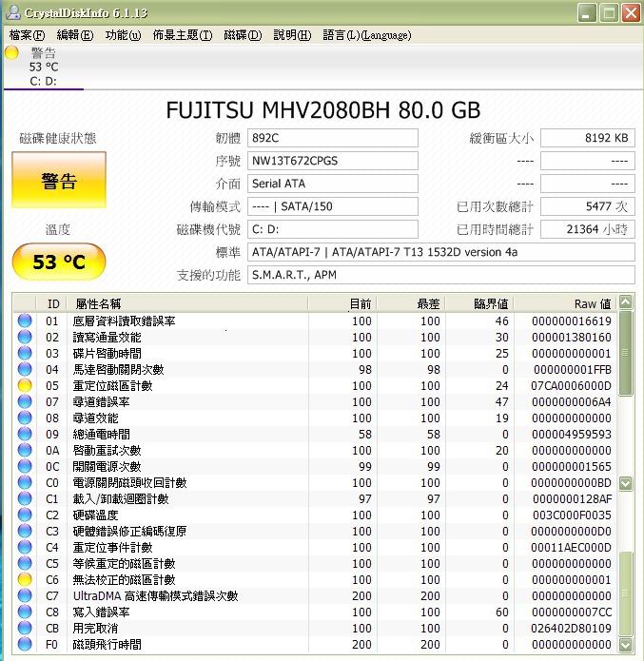Viewport: 644px width, 661px height.
Task: Click the yellow status icon for attribute 05
Action: tap(25, 385)
